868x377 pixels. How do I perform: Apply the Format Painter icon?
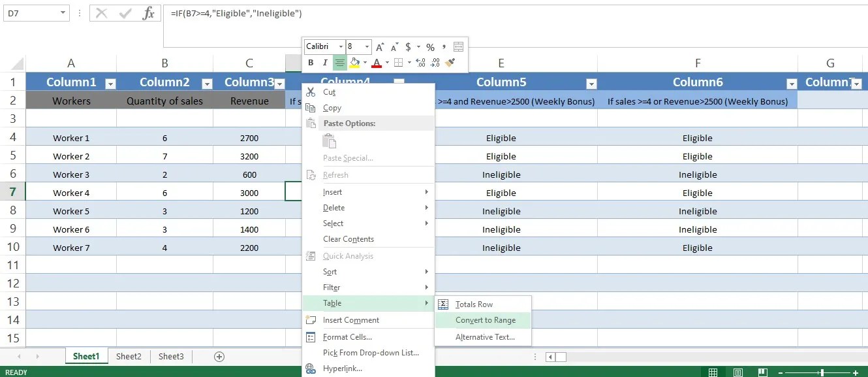pyautogui.click(x=450, y=63)
